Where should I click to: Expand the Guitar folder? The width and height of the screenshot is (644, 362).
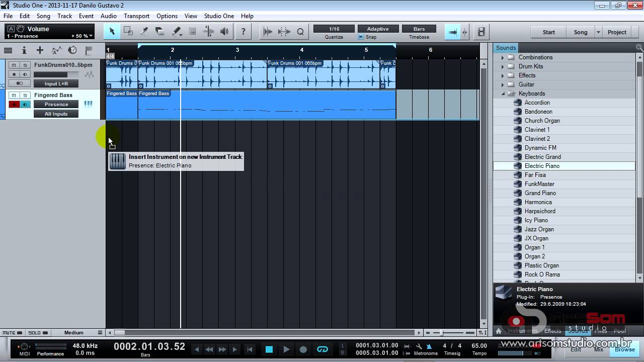point(502,84)
